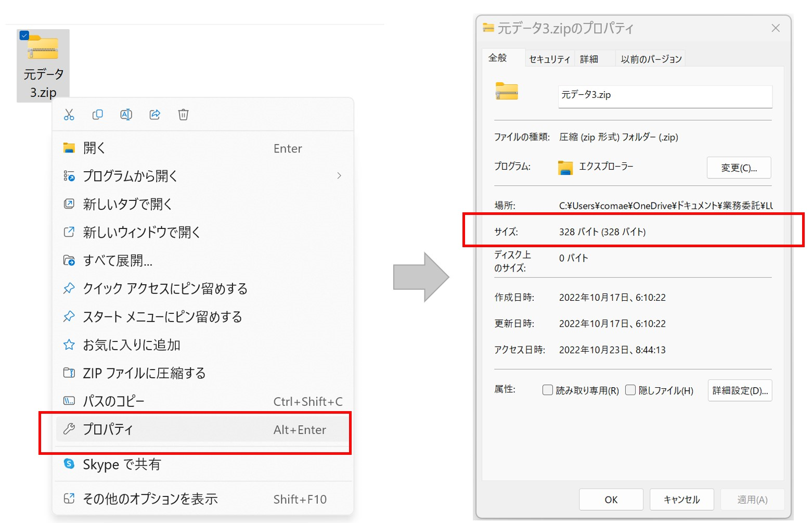Click the Delete trash icon
Screen dimensions: 812x523
[183, 114]
